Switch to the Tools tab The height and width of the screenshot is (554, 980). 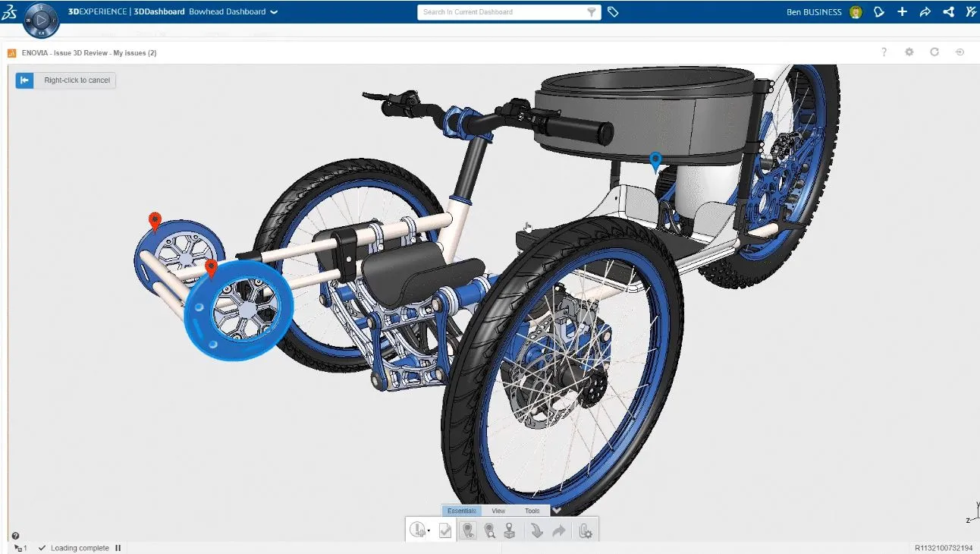[x=532, y=511]
